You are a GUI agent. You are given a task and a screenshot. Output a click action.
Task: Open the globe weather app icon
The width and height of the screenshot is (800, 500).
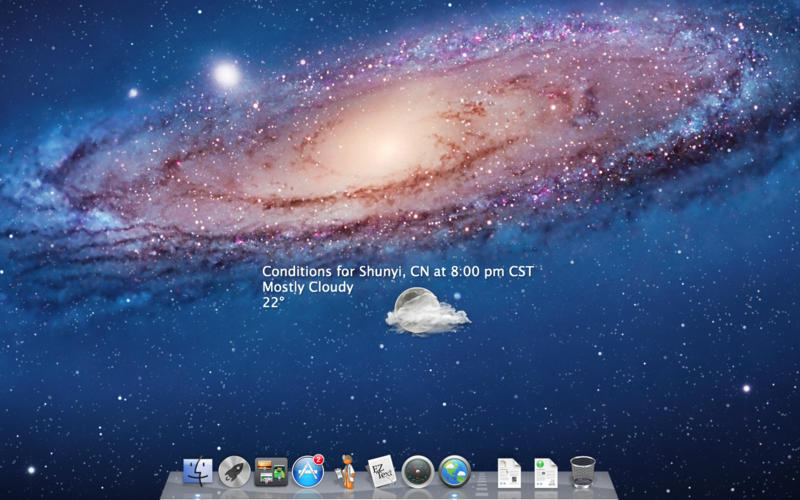[x=455, y=471]
